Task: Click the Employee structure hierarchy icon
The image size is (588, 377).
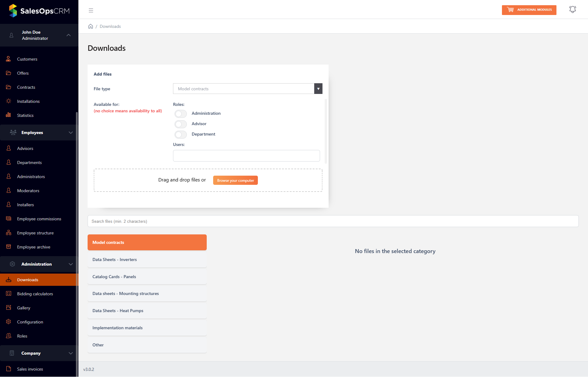Action: click(9, 233)
